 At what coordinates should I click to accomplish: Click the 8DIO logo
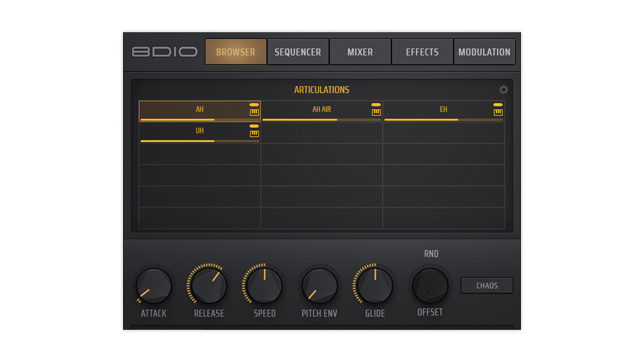click(x=164, y=52)
